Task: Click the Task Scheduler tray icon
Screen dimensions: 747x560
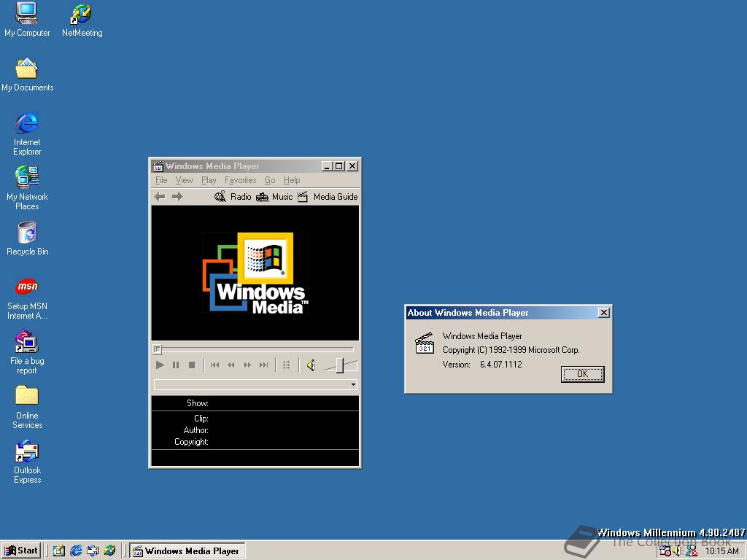Action: click(665, 551)
